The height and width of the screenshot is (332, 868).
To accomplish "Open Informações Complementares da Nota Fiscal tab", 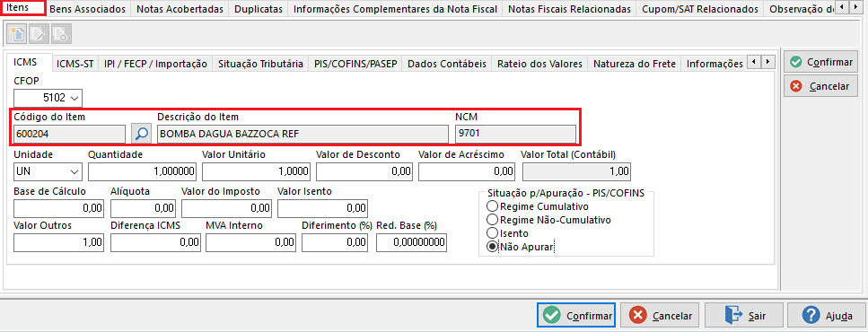I will pyautogui.click(x=395, y=9).
